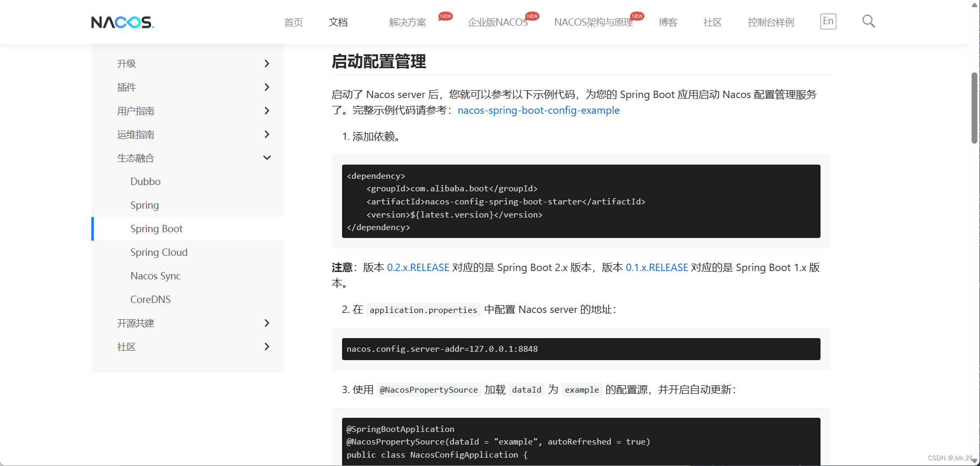The height and width of the screenshot is (466, 980).
Task: Select Dubbo in the sidebar
Action: coord(145,181)
